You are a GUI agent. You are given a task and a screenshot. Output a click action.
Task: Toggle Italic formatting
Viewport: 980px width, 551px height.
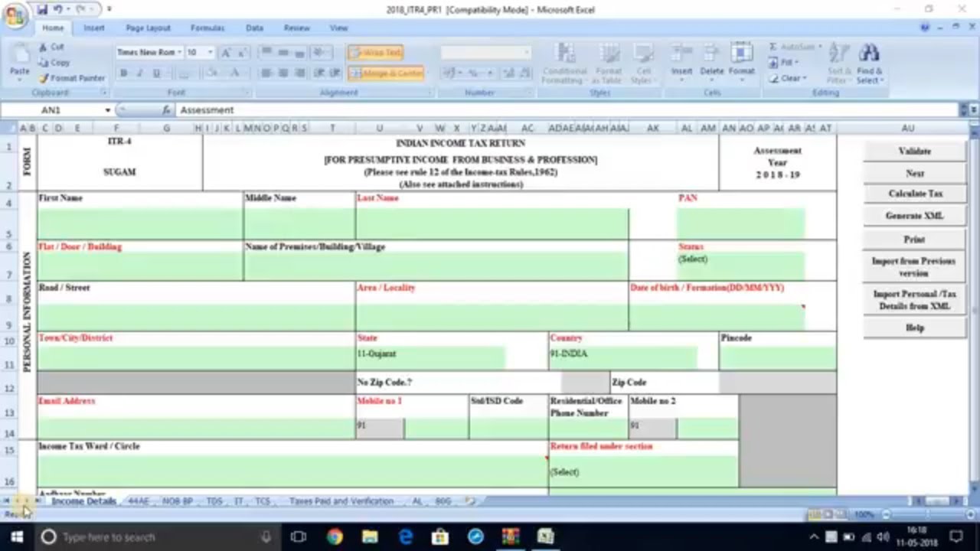click(x=139, y=73)
